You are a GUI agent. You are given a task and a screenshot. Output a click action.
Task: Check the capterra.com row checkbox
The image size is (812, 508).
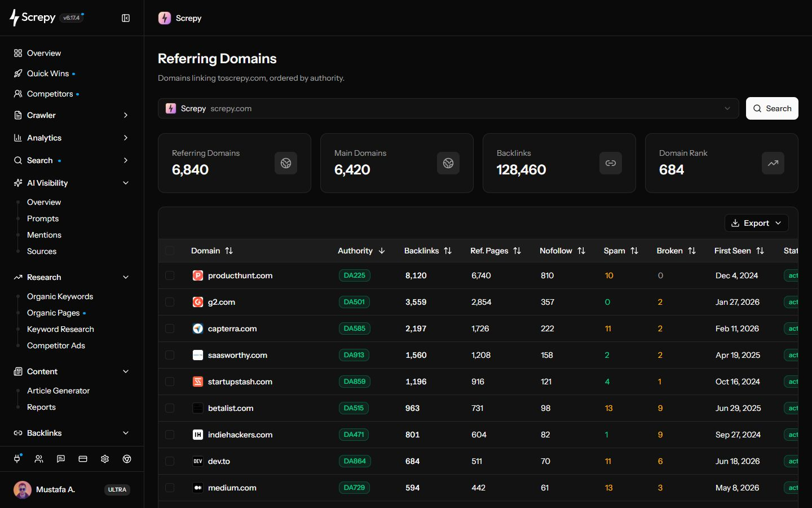[170, 329]
